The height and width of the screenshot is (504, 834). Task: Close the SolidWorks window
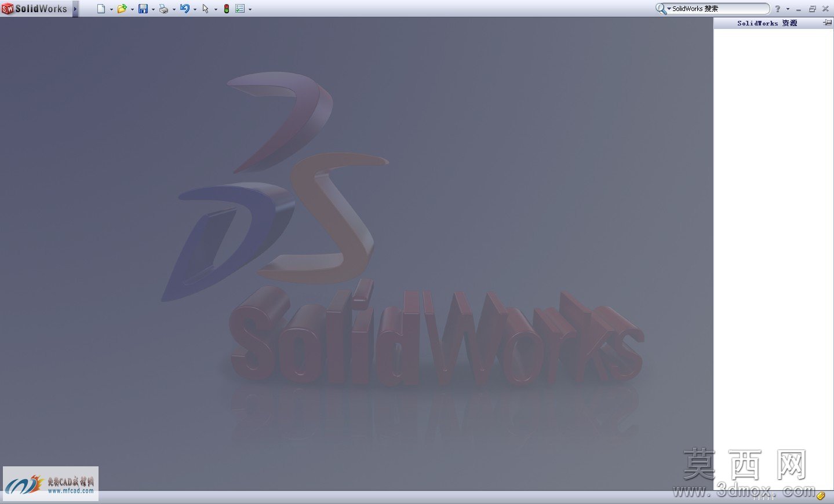(x=825, y=9)
